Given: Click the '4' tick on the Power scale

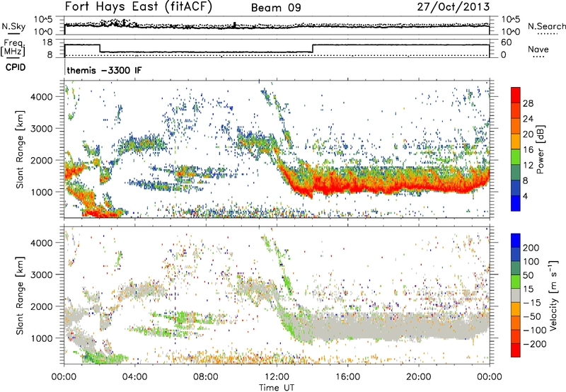Looking at the screenshot, I should [525, 197].
